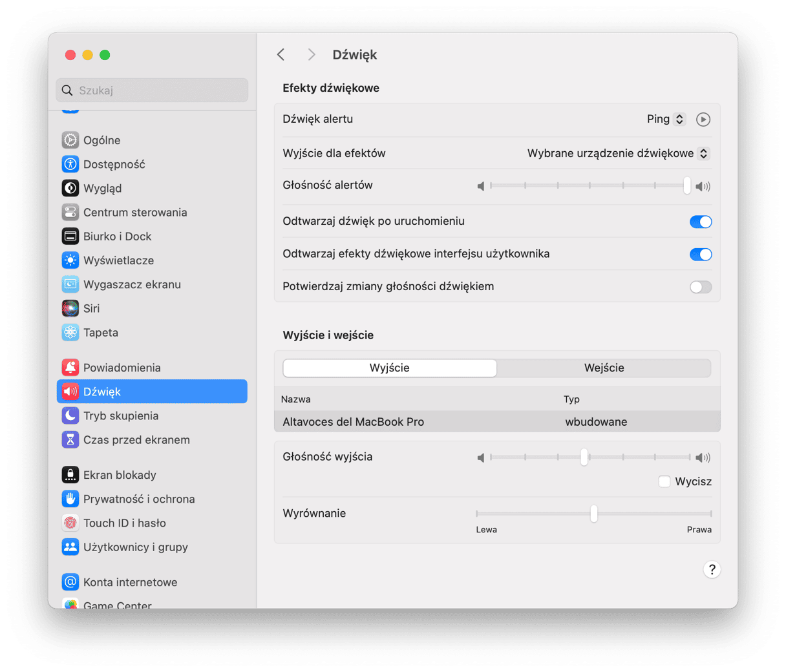
Task: Toggle Odtwarzaj dźwięk po uruchomieniu switch
Action: [x=701, y=222]
